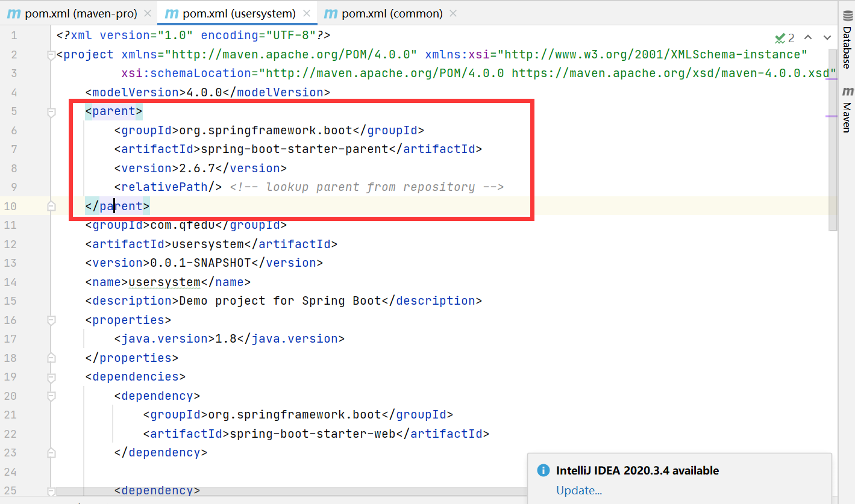This screenshot has width=855, height=504.
Task: Toggle fold marker at closing properties line 18
Action: point(51,358)
